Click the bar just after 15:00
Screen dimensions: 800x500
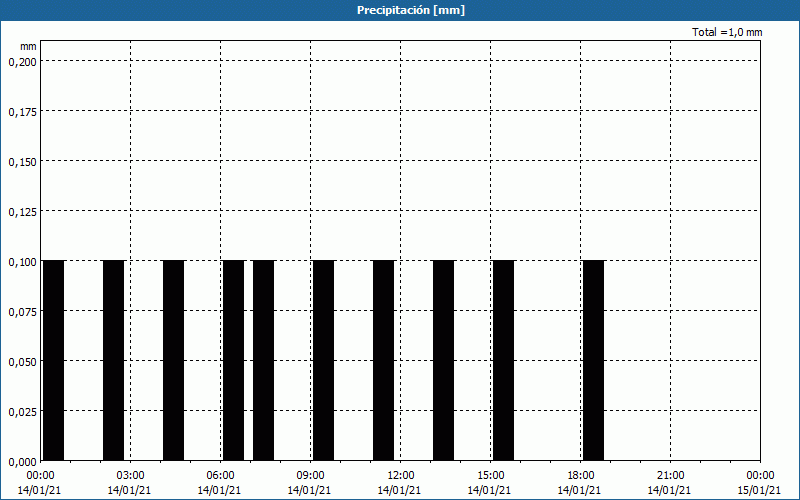point(504,361)
